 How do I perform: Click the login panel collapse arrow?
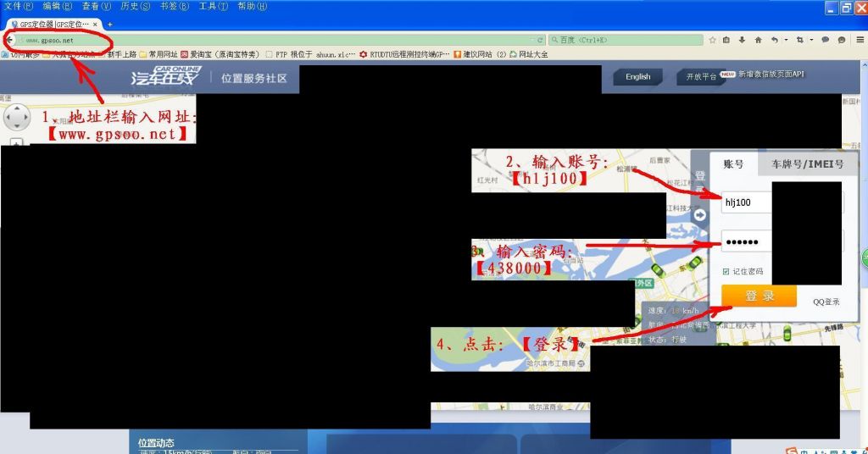pyautogui.click(x=699, y=215)
